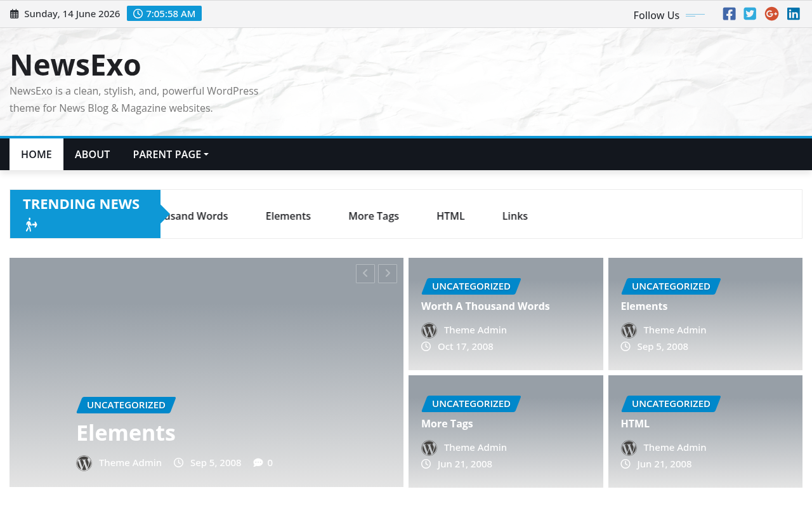The width and height of the screenshot is (812, 508).
Task: Click the avatar on the HTML card
Action: 629,448
